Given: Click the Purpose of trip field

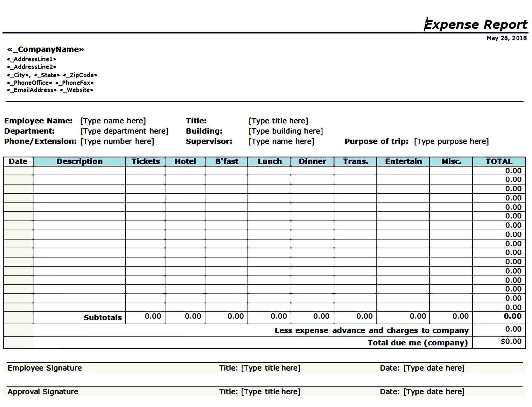Looking at the screenshot, I should (x=452, y=141).
